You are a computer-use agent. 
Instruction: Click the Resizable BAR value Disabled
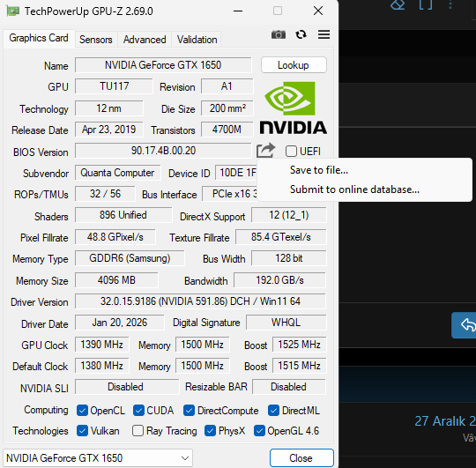289,387
